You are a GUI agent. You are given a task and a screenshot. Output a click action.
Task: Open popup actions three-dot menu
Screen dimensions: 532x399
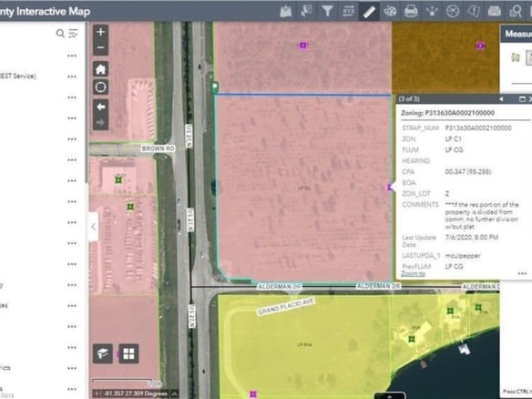pyautogui.click(x=522, y=273)
